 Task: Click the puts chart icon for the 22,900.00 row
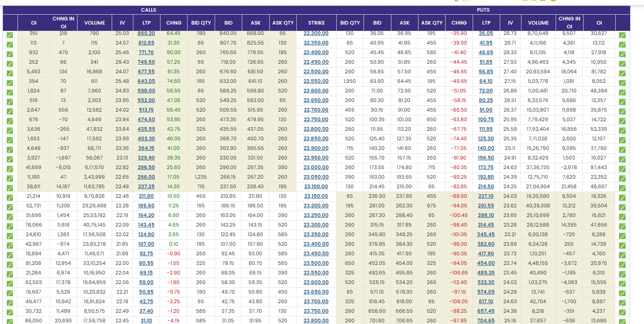(622, 150)
